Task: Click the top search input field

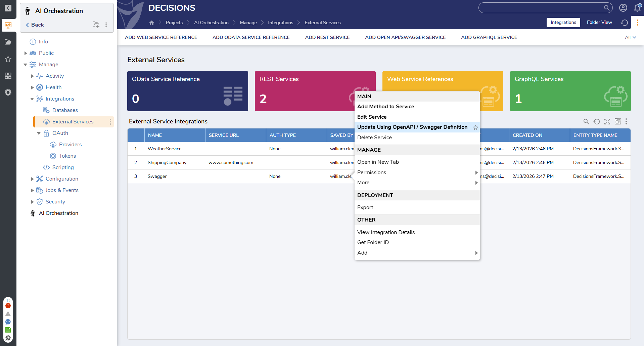Action: point(541,8)
